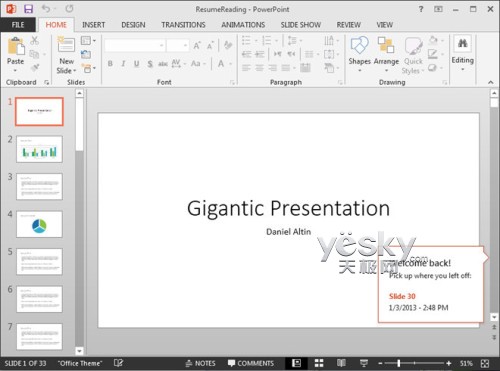The width and height of the screenshot is (500, 371).
Task: Select slide 2 bar chart thumbnail
Action: [x=39, y=149]
